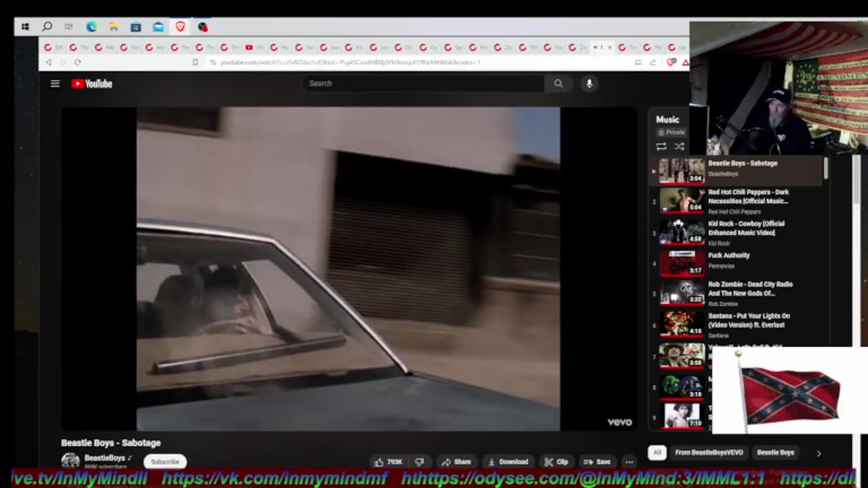This screenshot has height=488, width=868.
Task: Close the currently active browser tab
Action: (609, 47)
